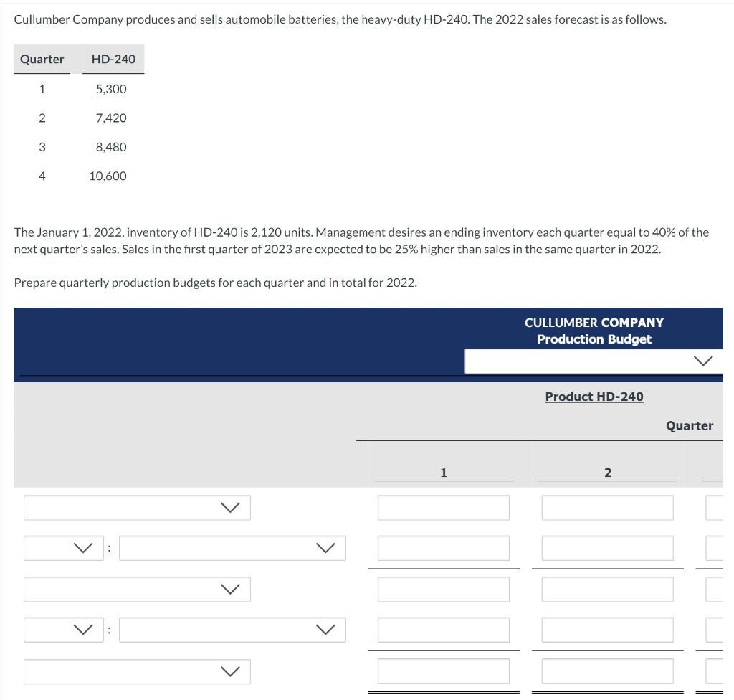Click third row input under Quarter 2
Image resolution: width=734 pixels, height=700 pixels.
(x=608, y=589)
